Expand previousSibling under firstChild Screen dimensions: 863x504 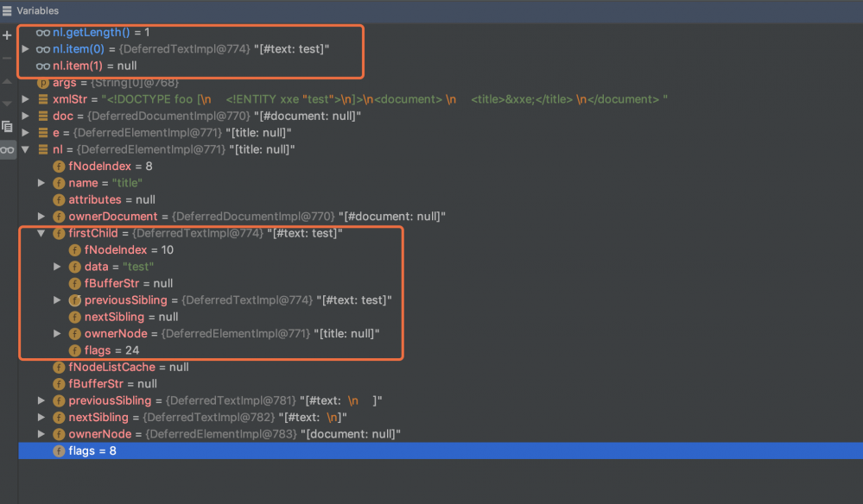point(57,300)
